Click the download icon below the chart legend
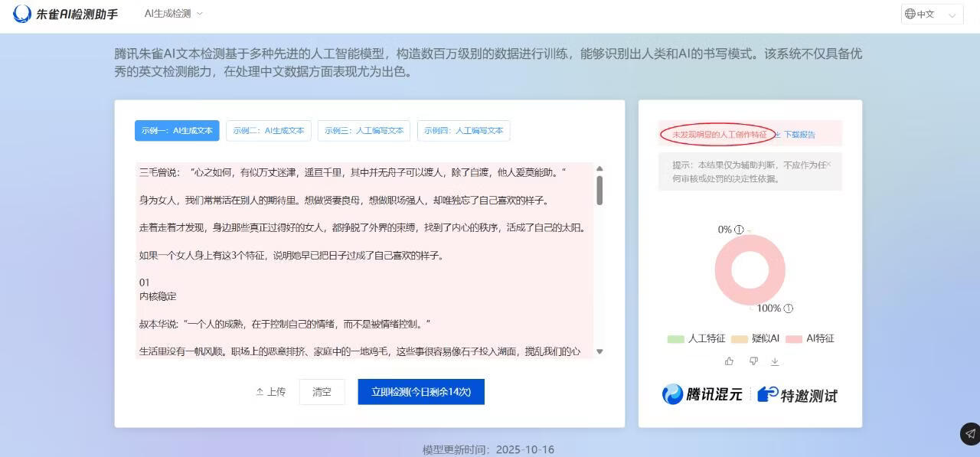The image size is (980, 457). [775, 361]
